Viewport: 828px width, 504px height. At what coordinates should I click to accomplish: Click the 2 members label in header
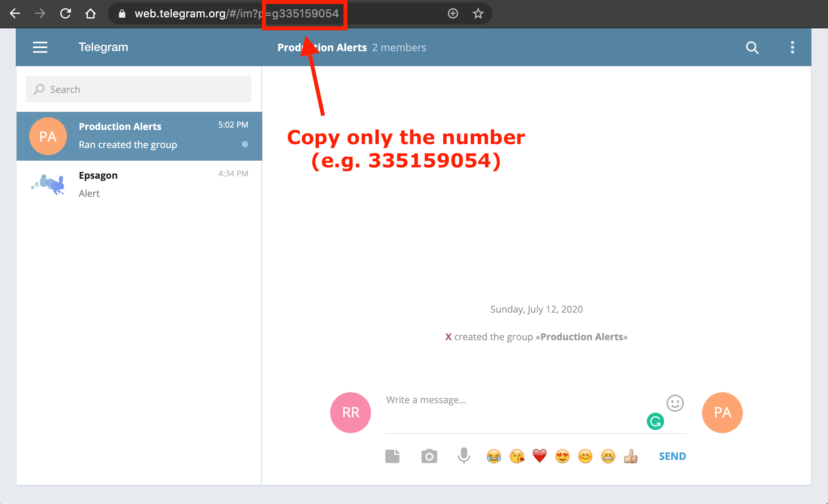[x=399, y=48]
